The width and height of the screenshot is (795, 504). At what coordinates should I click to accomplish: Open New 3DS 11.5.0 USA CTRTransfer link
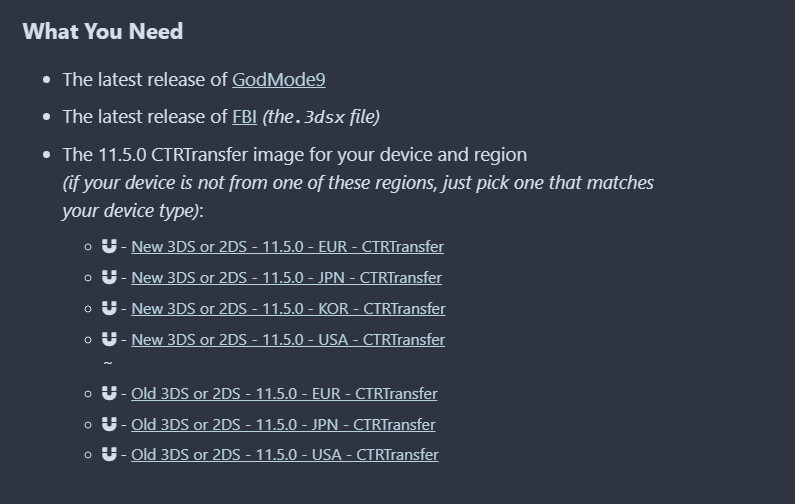288,339
